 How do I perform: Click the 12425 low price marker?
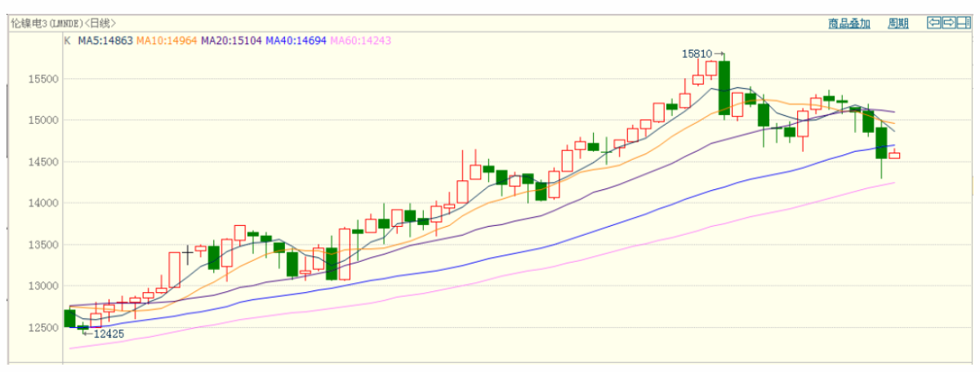point(109,334)
